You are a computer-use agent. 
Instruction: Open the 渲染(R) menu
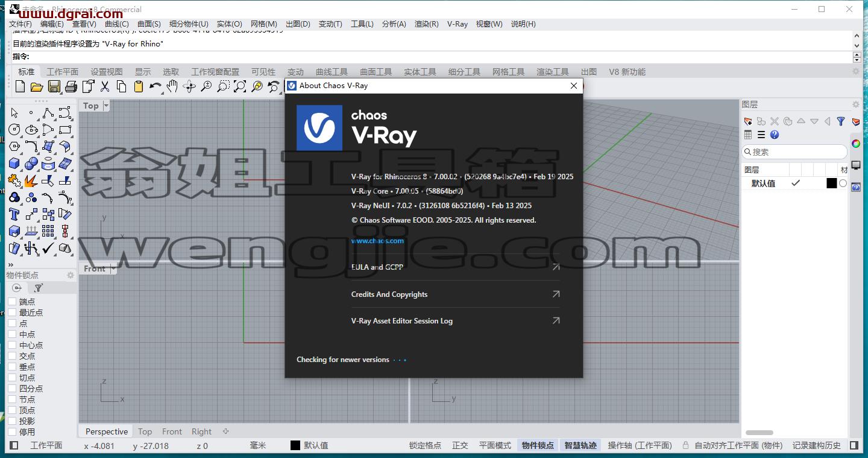point(426,24)
